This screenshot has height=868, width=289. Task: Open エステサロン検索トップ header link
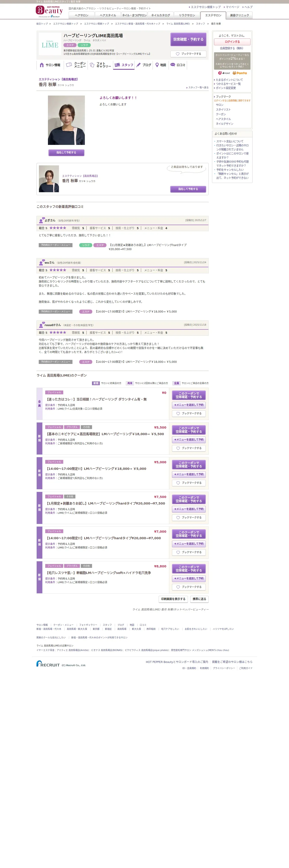[x=205, y=7]
